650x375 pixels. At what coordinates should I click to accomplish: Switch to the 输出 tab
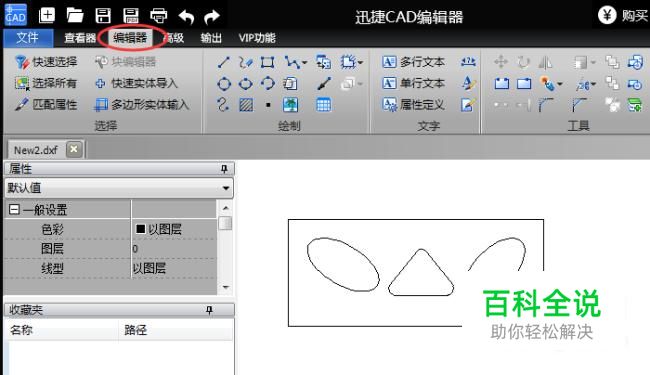click(x=211, y=38)
